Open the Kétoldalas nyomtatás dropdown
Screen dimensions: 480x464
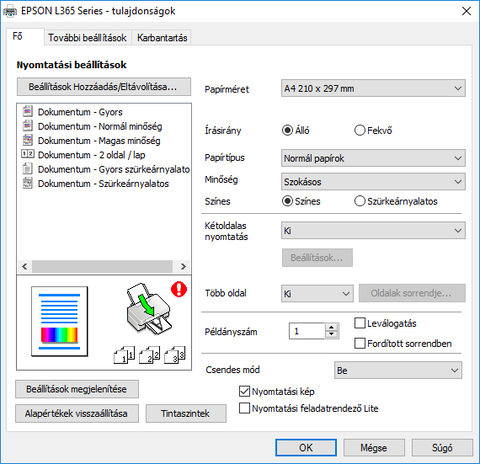pyautogui.click(x=373, y=230)
